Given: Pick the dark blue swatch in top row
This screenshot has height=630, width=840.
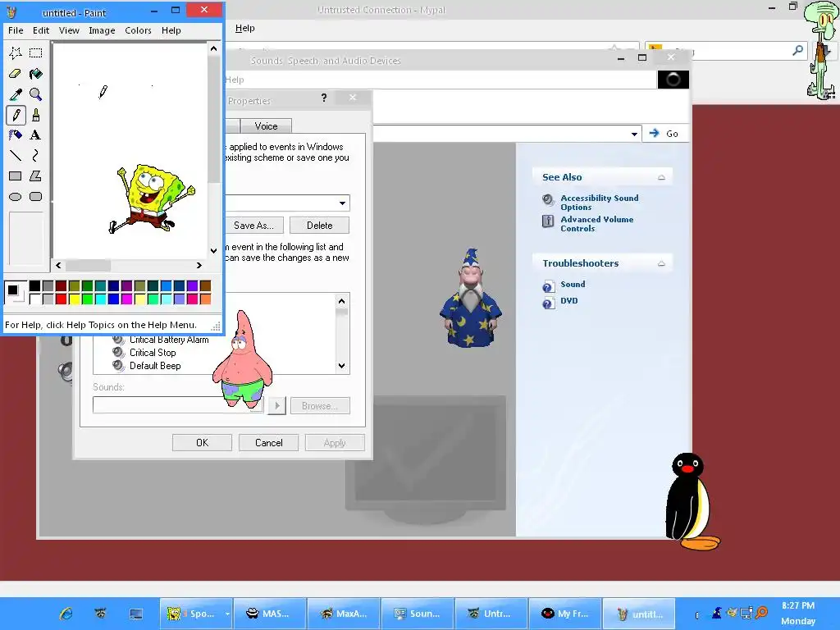Looking at the screenshot, I should point(113,286).
